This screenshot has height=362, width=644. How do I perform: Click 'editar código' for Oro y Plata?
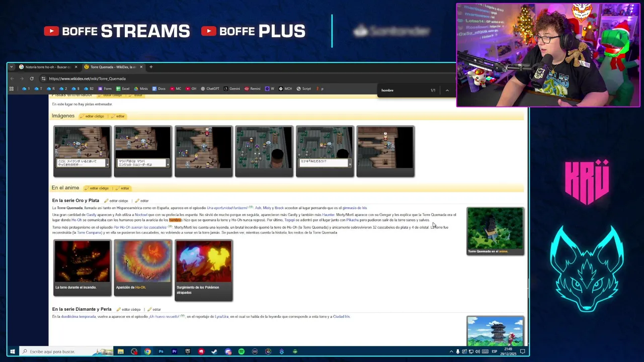[116, 201]
